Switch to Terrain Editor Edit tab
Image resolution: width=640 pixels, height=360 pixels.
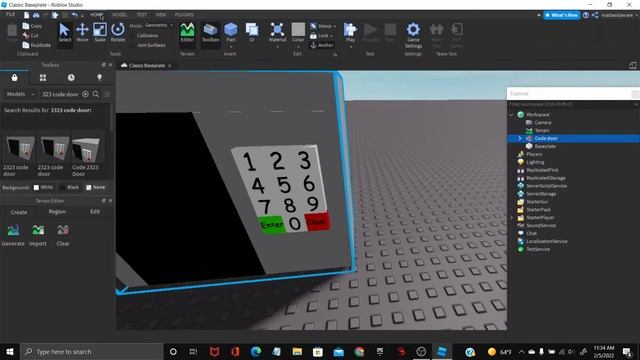click(x=95, y=212)
